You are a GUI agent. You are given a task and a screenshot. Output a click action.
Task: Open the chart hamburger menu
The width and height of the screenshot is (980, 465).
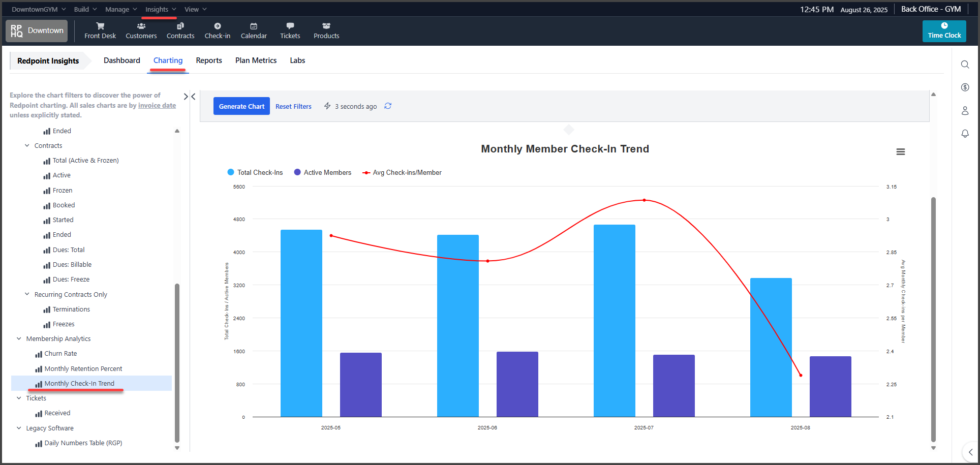[x=900, y=152]
